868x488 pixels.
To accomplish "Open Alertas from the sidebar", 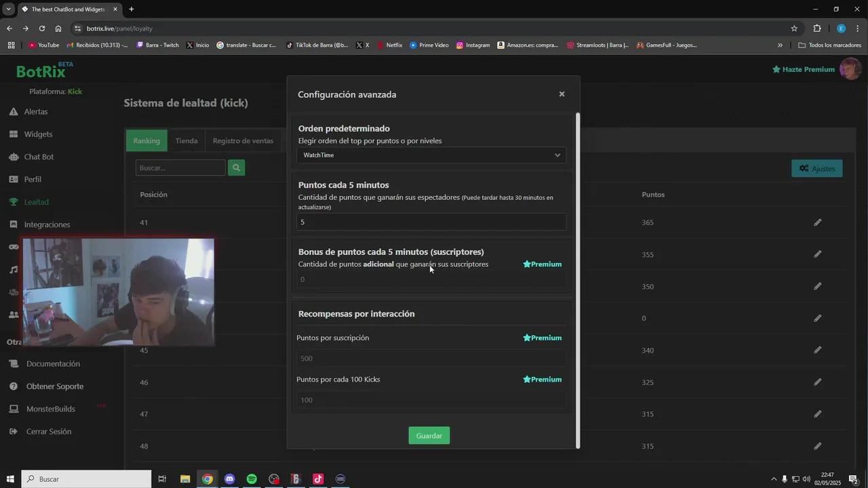I will click(x=36, y=112).
